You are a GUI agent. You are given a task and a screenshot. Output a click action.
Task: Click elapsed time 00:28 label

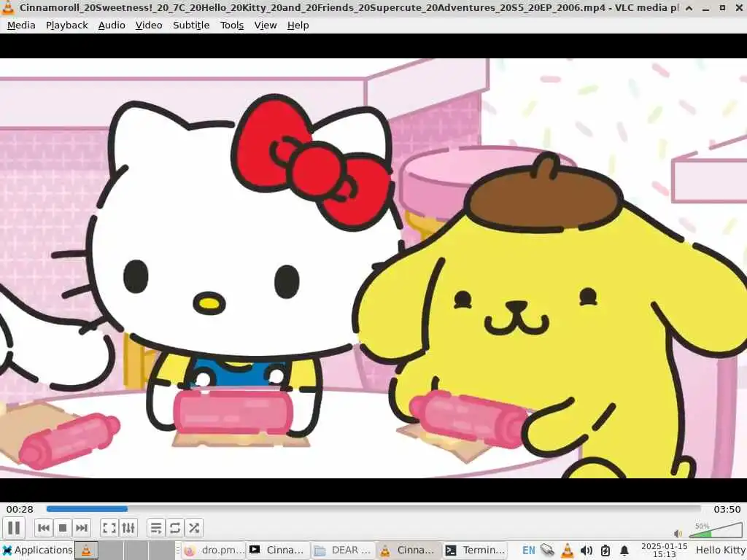coord(20,509)
